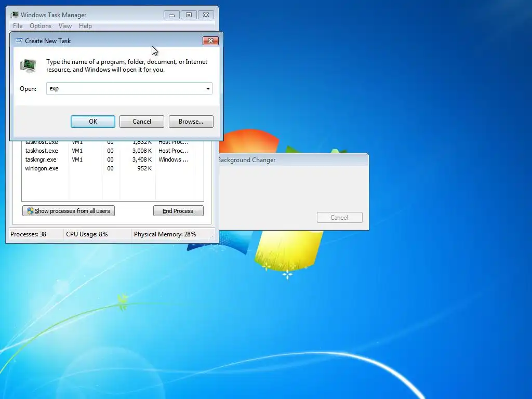Click the Task Manager resize grip corner
This screenshot has height=399, width=532.
click(213, 237)
